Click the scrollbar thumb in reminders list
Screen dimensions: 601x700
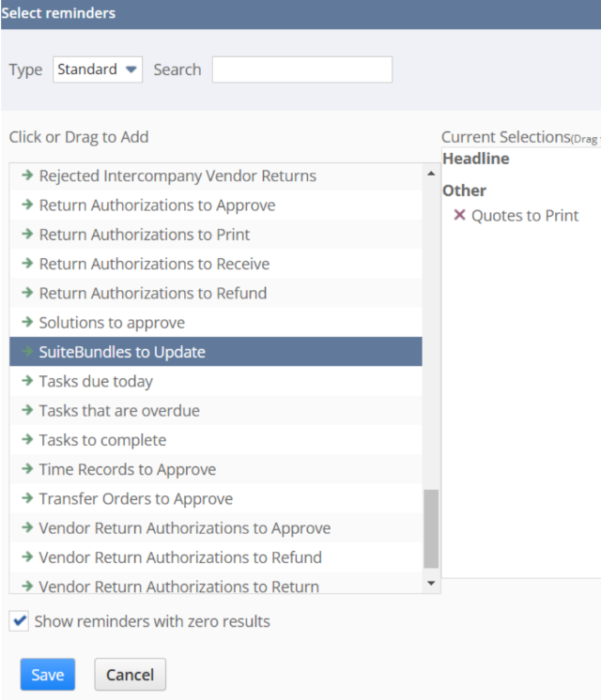click(x=431, y=528)
